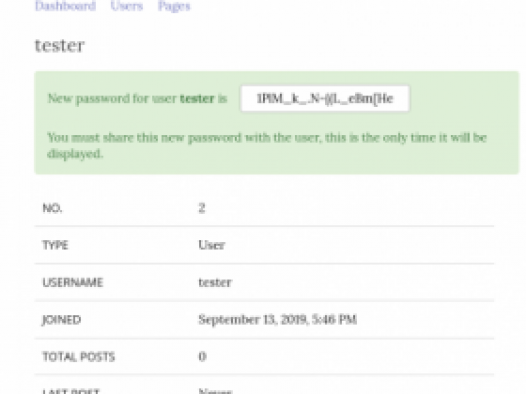
Task: Select the TYPE row label
Action: coord(55,245)
